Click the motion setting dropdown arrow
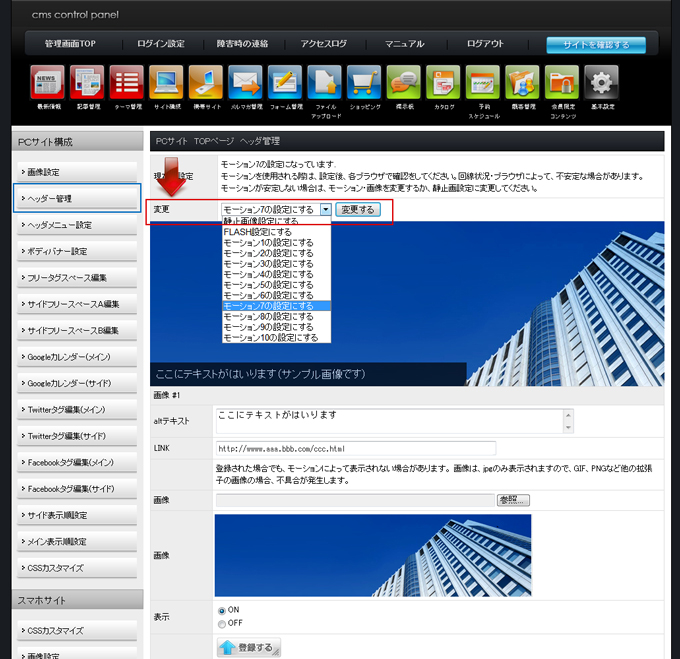Viewport: 680px width, 659px height. 326,210
